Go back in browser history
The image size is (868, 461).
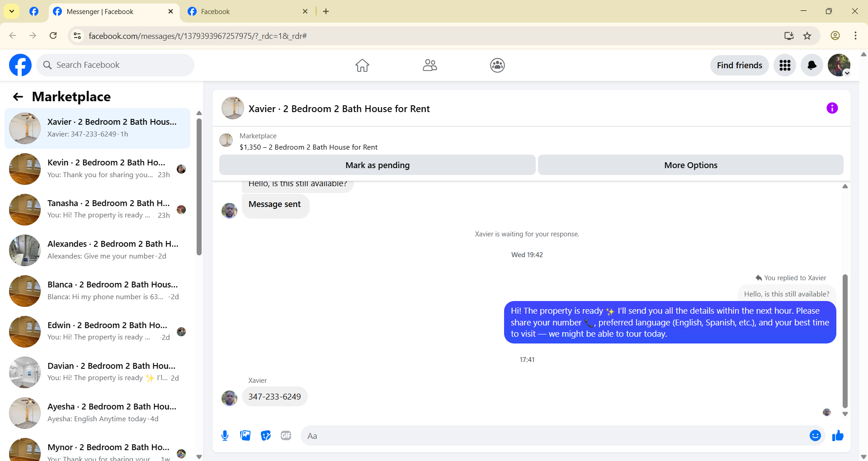point(13,36)
